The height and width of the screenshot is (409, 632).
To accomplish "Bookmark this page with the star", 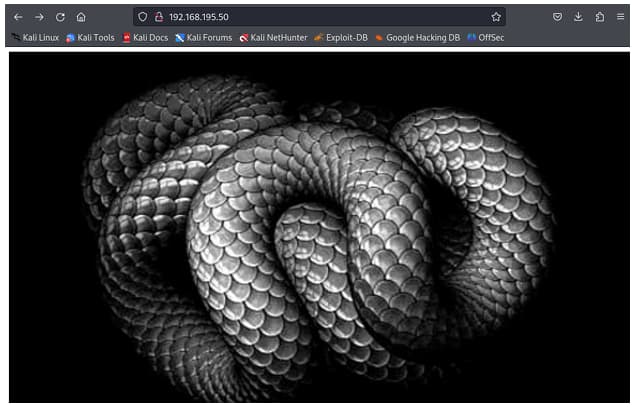I will 496,17.
